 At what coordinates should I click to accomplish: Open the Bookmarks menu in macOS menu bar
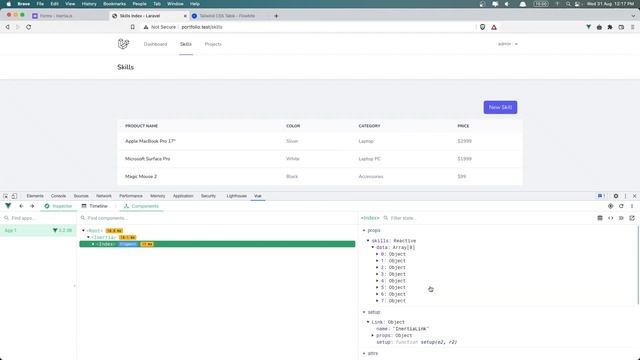click(114, 4)
